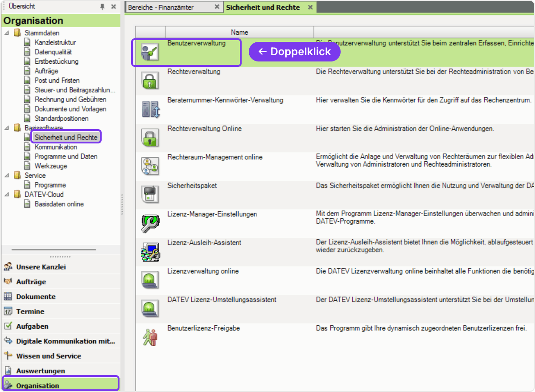Collapse the DATEV-Cloud tree node
This screenshot has width=535, height=392.
click(x=7, y=194)
